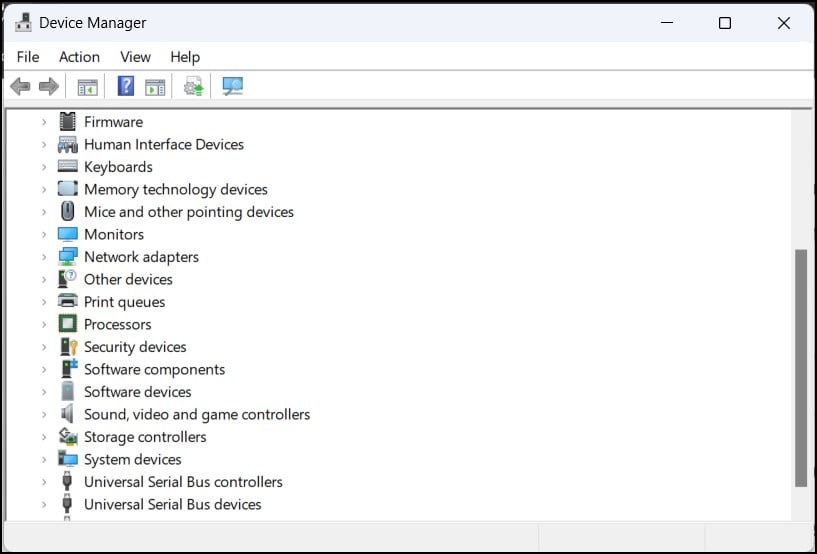Open the Action menu
The image size is (817, 554).
(79, 57)
